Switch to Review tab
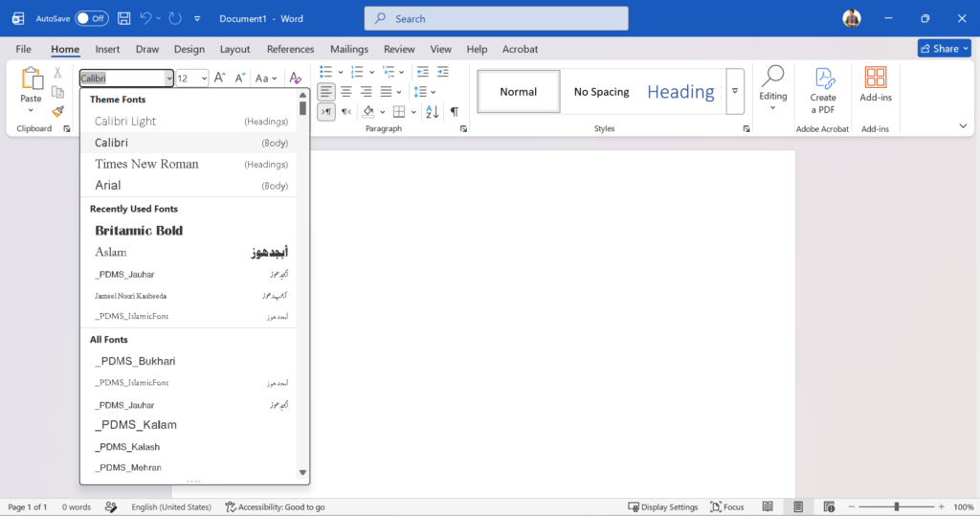 (x=399, y=49)
